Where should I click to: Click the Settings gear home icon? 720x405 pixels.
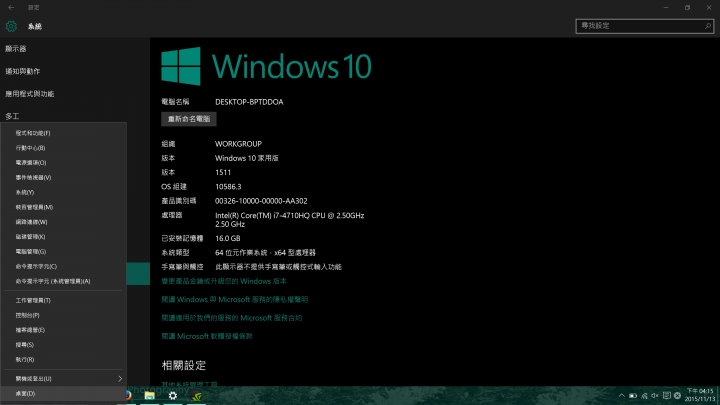11,26
